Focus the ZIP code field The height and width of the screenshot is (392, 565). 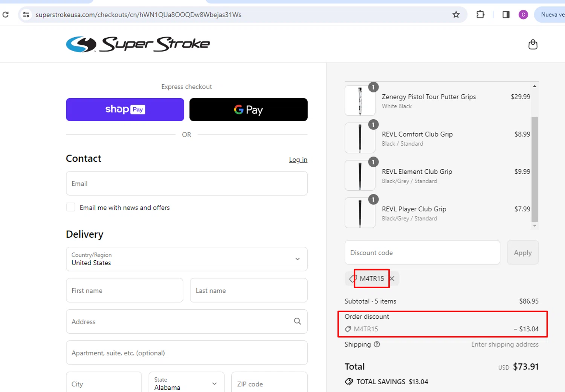click(x=269, y=383)
